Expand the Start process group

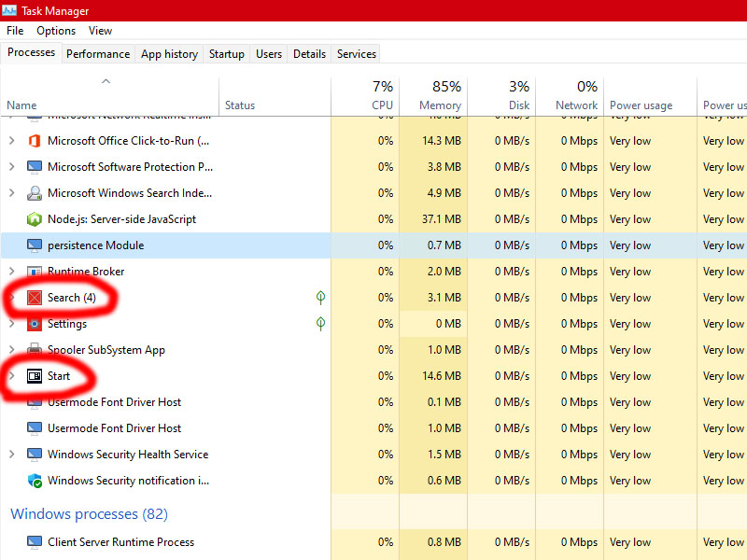(x=12, y=376)
